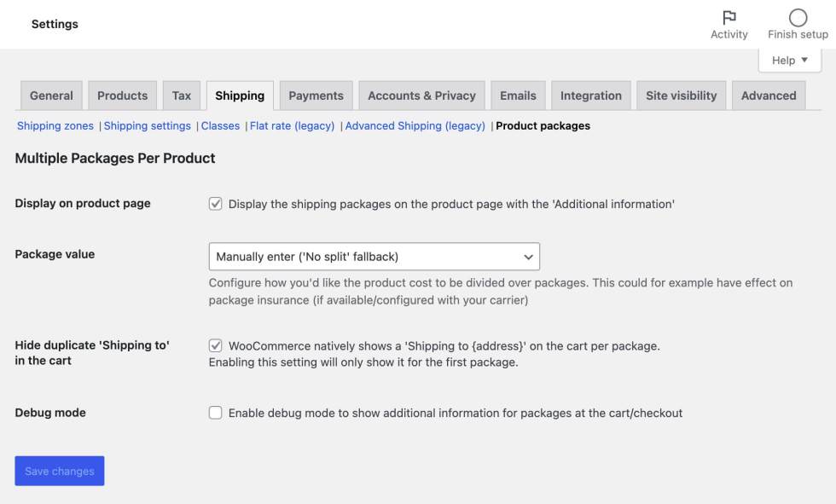The width and height of the screenshot is (836, 504).
Task: Enable Debug mode checkbox
Action: (x=216, y=413)
